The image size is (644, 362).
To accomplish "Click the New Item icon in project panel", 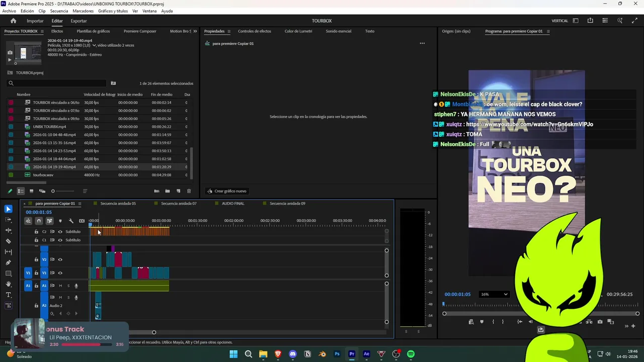I will tap(178, 191).
